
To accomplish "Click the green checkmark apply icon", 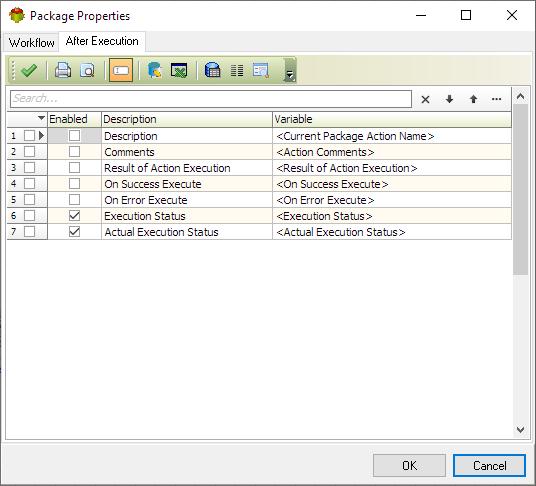I will pyautogui.click(x=29, y=70).
